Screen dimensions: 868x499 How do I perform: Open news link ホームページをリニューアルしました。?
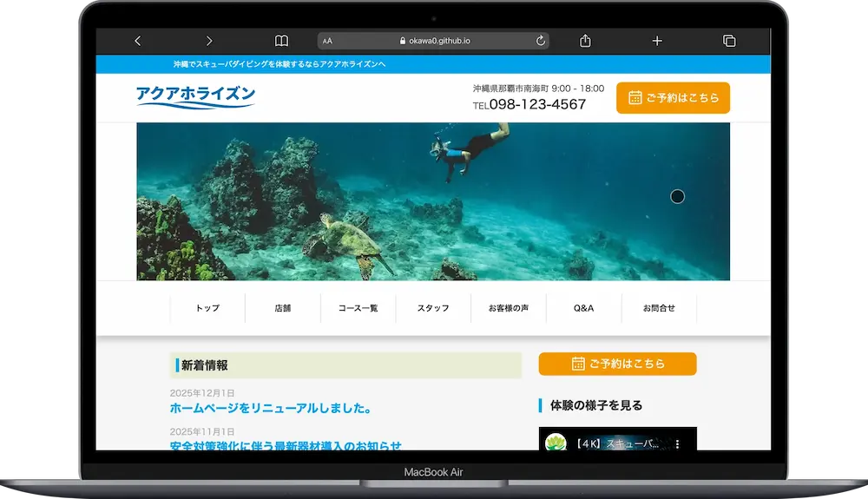pyautogui.click(x=271, y=408)
